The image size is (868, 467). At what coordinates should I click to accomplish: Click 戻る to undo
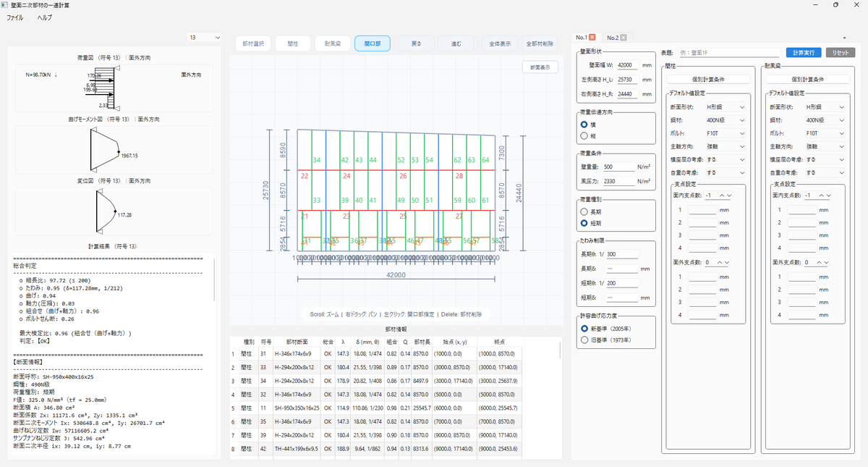(x=416, y=43)
